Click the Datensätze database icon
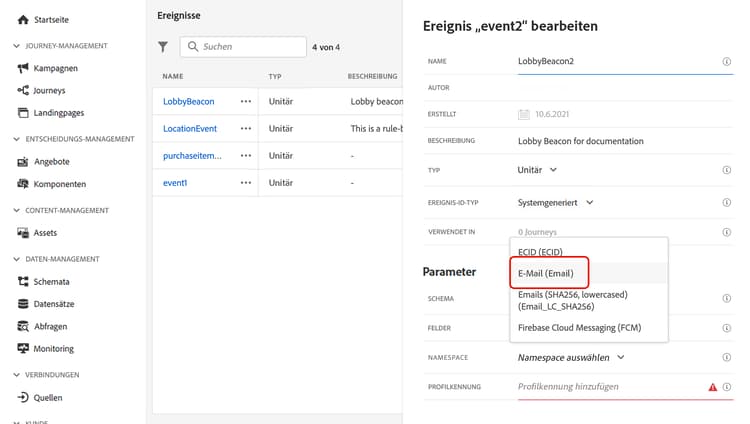Screen dimensions: 750x424 pyautogui.click(x=23, y=303)
